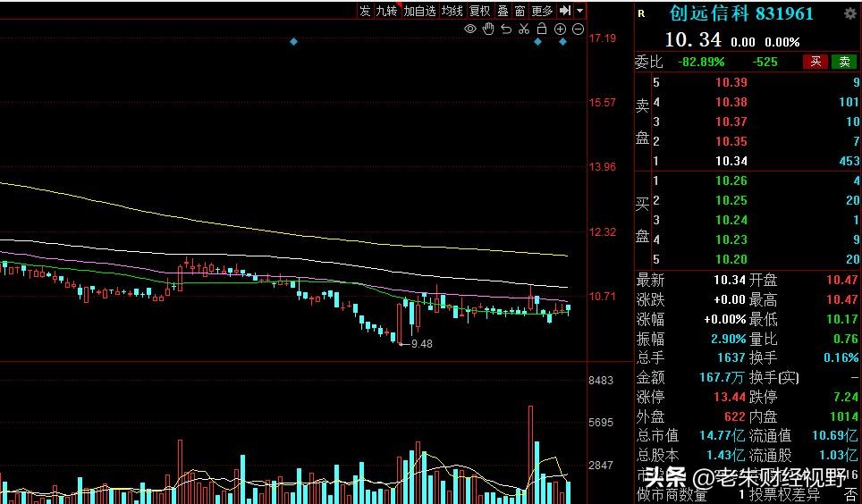Click the R marker beside stock name
862x504 pixels.
click(641, 13)
